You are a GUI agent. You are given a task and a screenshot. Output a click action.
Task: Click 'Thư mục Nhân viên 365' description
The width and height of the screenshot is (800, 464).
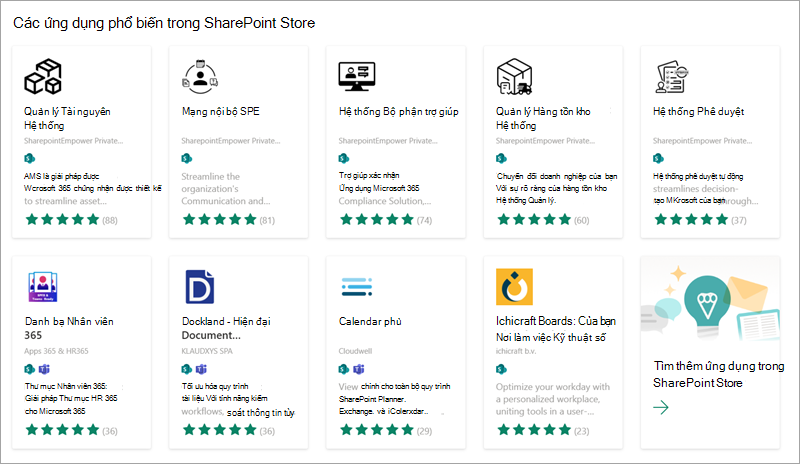[x=71, y=399]
